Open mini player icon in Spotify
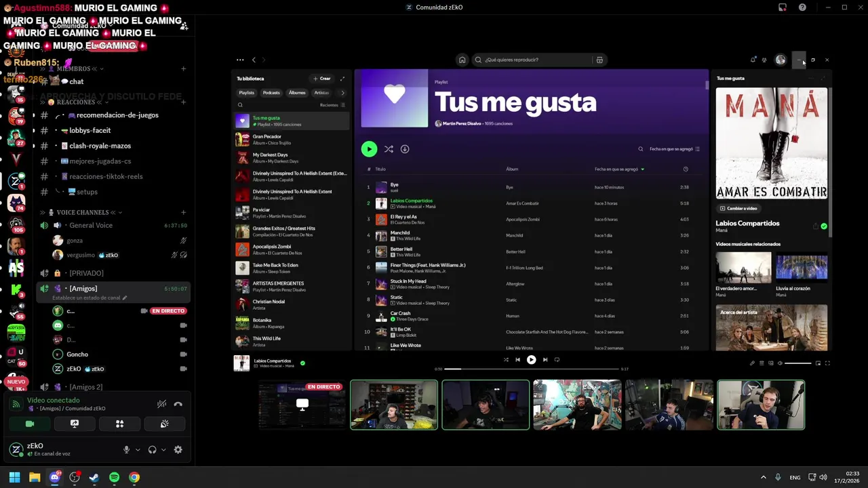Screen dimensions: 868x488 click(x=818, y=363)
